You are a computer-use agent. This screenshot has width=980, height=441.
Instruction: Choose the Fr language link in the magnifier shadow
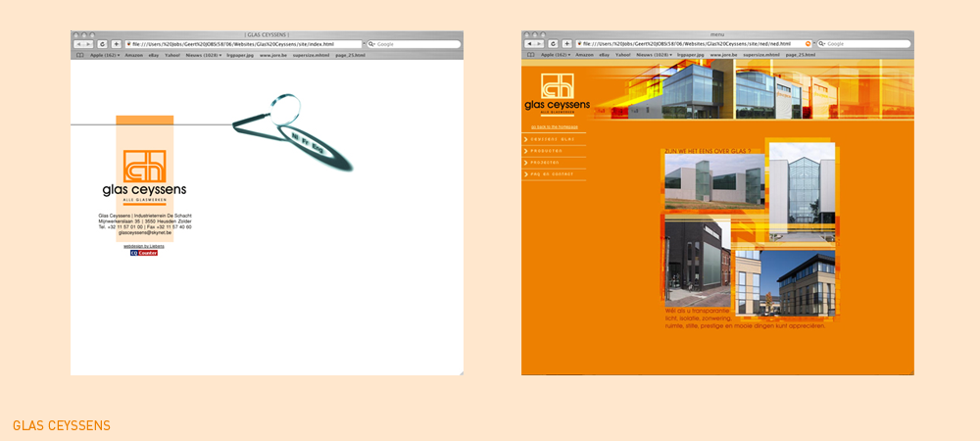pyautogui.click(x=306, y=140)
